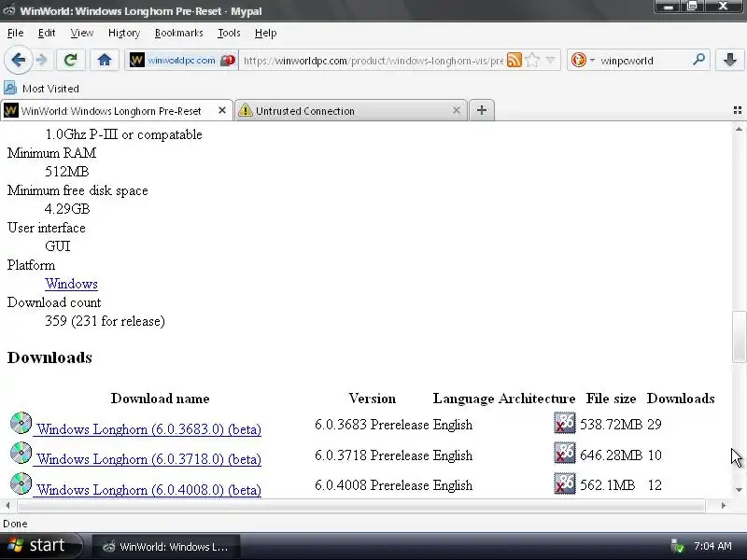Click the red mixed-content warning icon
747x560 pixels.
[228, 61]
